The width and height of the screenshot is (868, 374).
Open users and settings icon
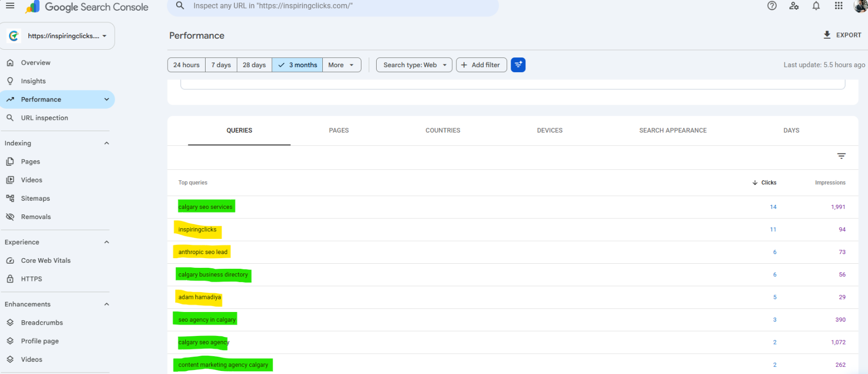tap(794, 6)
